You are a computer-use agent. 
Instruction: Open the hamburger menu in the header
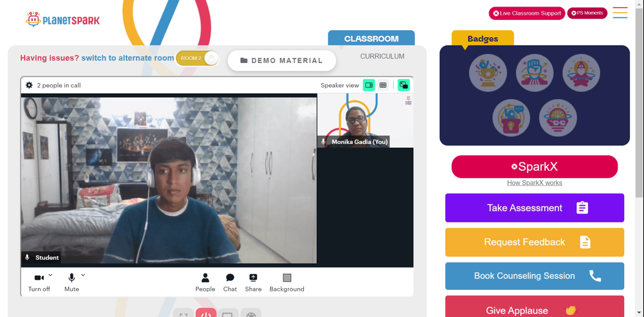click(x=620, y=13)
